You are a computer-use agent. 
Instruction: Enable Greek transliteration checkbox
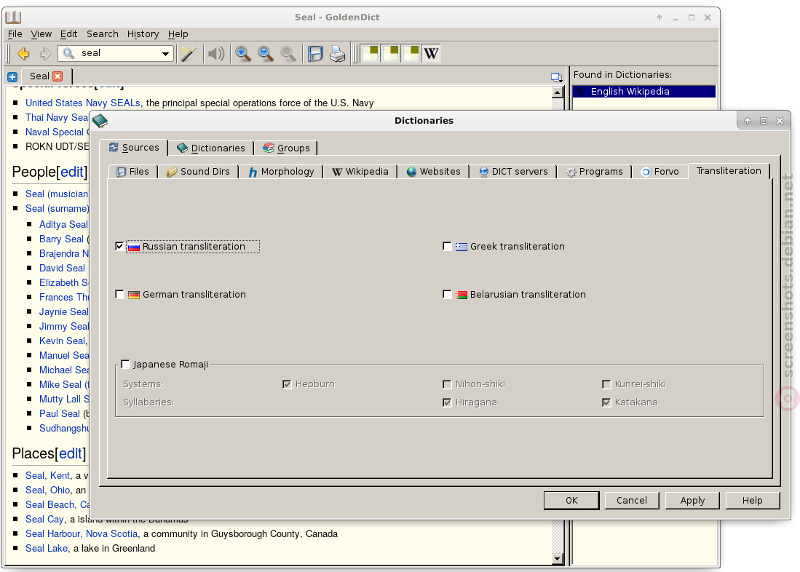(x=447, y=246)
